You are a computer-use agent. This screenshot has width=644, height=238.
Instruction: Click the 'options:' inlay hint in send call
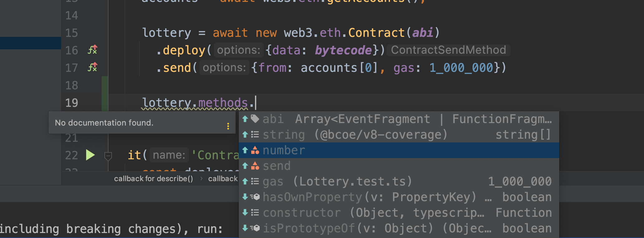click(x=224, y=67)
